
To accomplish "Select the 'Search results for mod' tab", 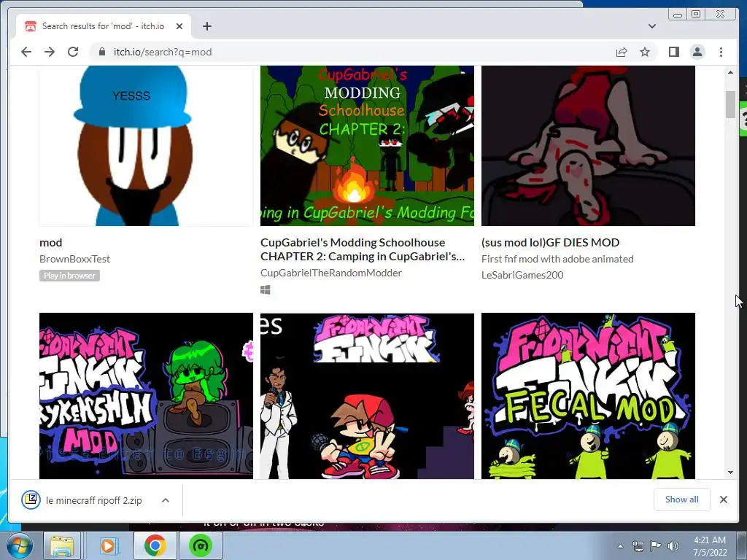I will point(103,26).
